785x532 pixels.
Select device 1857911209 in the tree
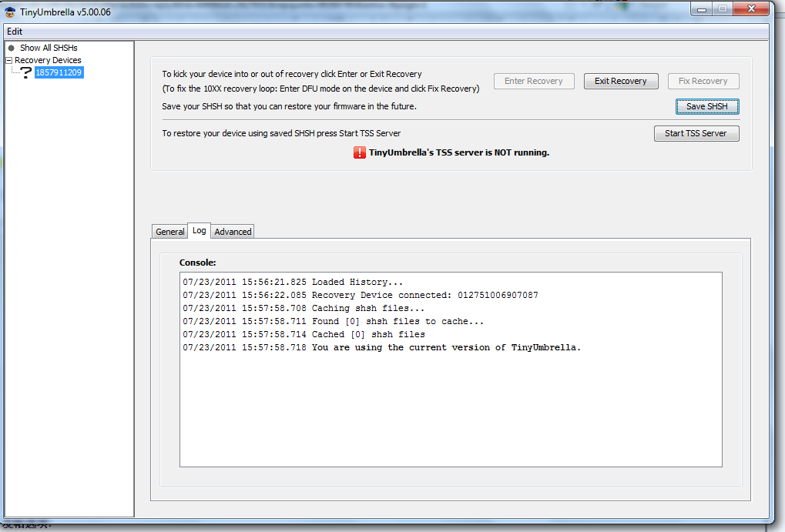pyautogui.click(x=59, y=72)
